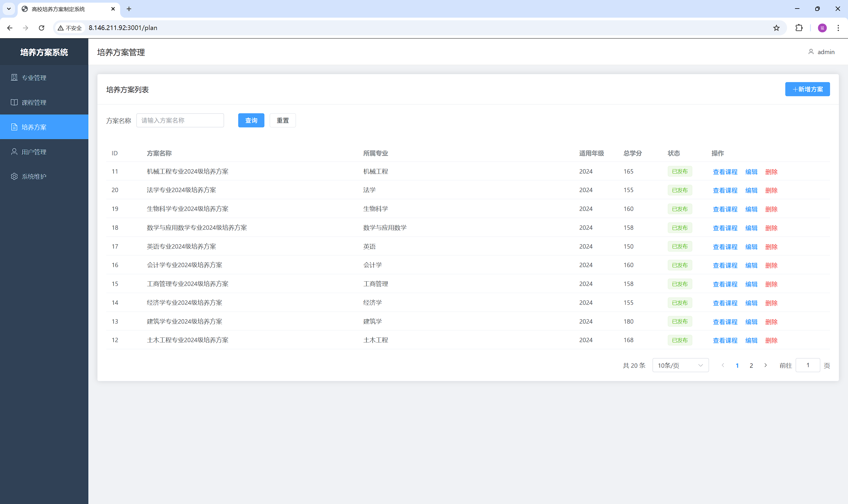Open the browser extensions puzzle icon

point(799,28)
